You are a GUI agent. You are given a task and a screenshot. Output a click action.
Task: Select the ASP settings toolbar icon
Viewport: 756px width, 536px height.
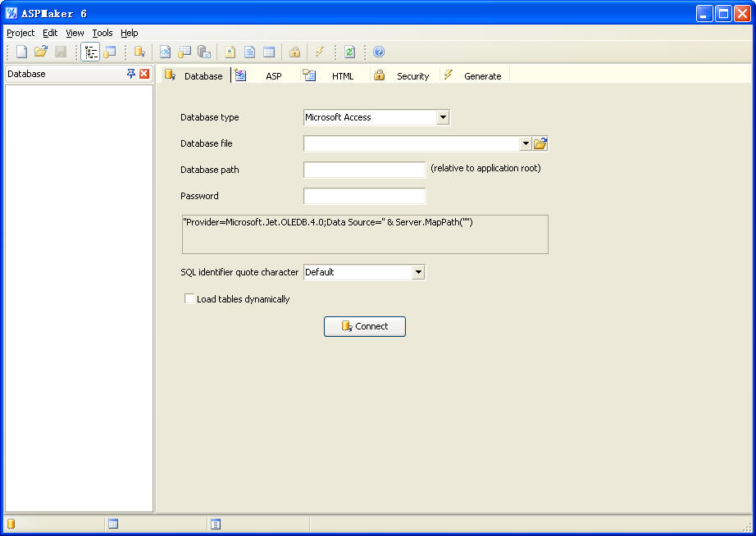tap(165, 52)
